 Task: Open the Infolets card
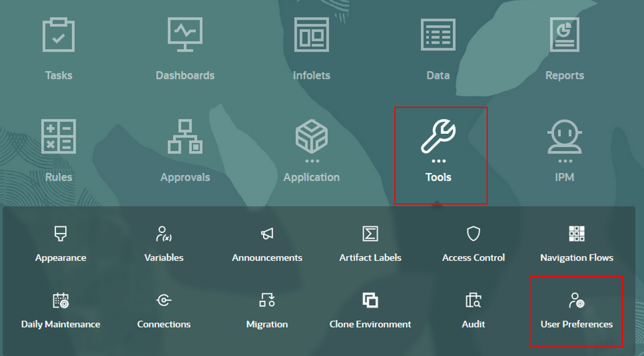pyautogui.click(x=312, y=35)
